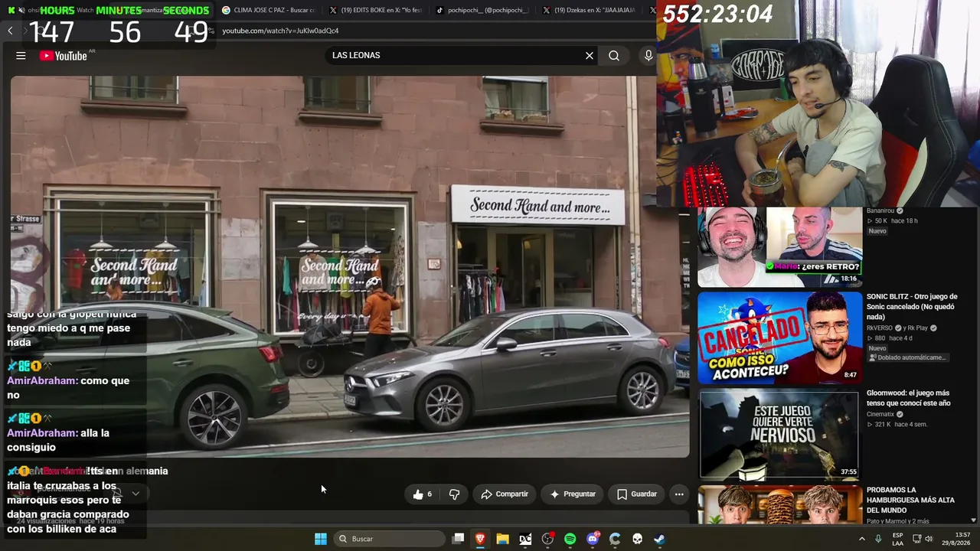980x551 pixels.
Task: Run the YouTube search magnifier button
Action: pos(614,56)
